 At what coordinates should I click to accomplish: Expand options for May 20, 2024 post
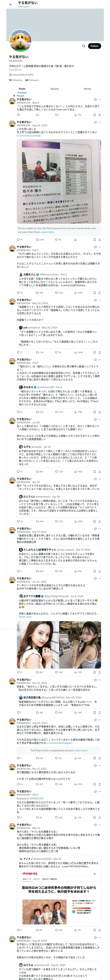99,300
